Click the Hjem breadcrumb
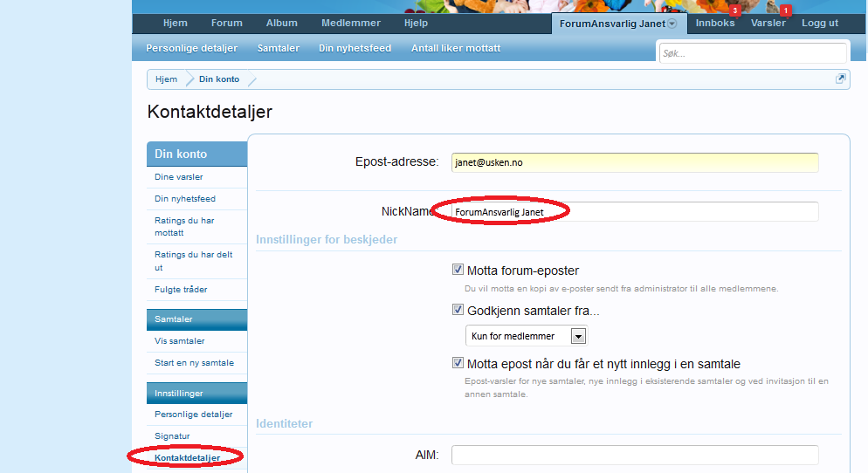 coord(166,79)
